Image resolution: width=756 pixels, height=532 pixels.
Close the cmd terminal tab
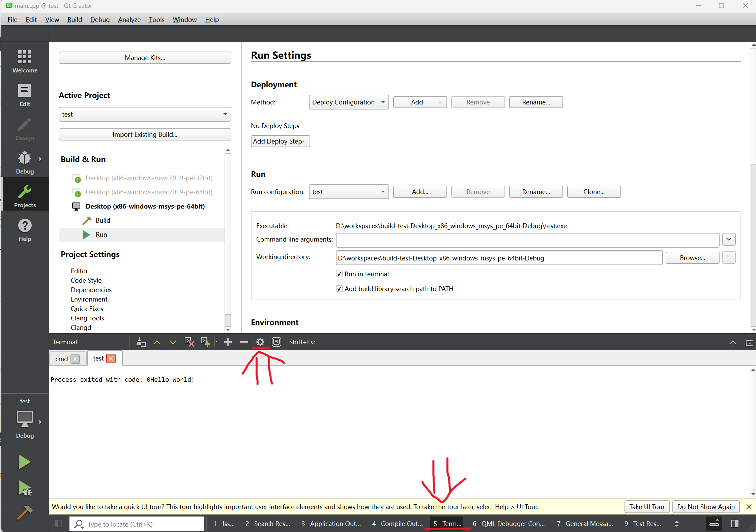76,359
